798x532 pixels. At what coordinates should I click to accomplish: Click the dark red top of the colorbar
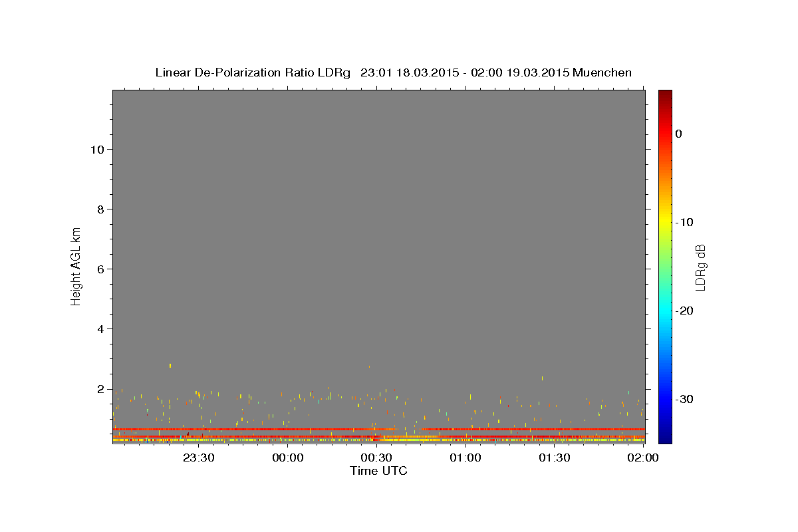(x=665, y=95)
